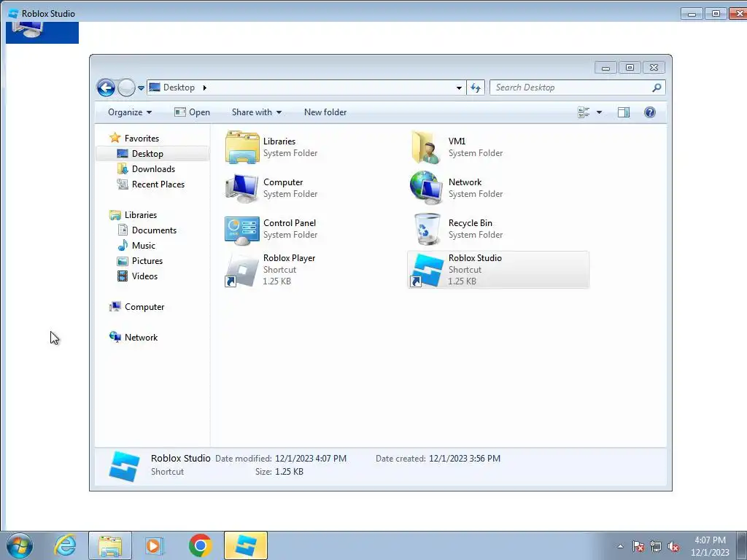Toggle the preview pane
The width and height of the screenshot is (747, 560).
coord(624,112)
